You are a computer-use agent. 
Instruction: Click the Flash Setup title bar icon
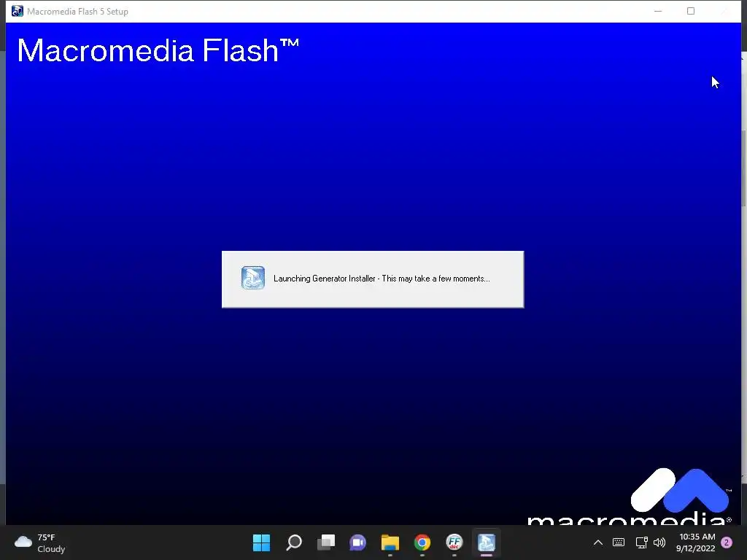coord(18,11)
